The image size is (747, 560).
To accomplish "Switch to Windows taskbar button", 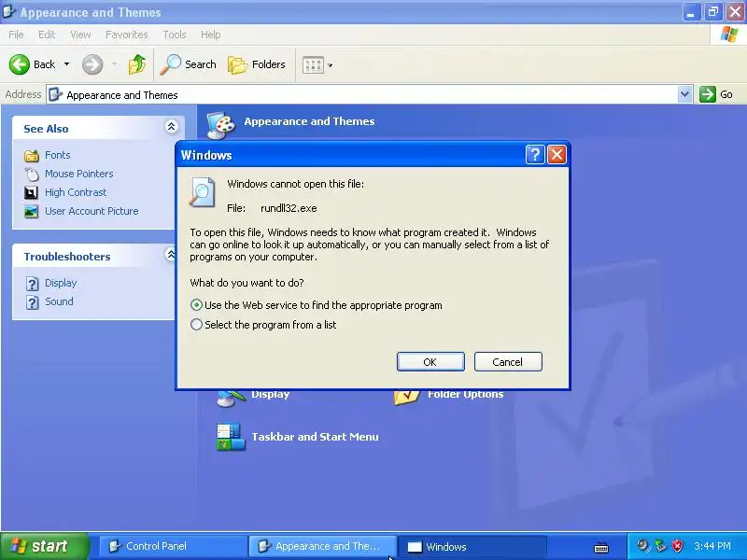I will point(472,546).
